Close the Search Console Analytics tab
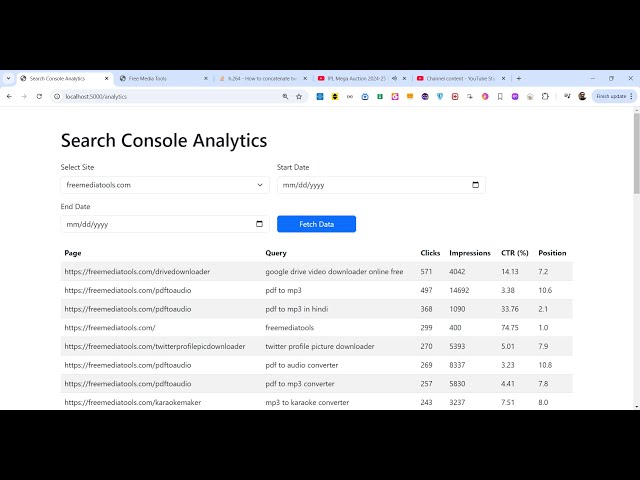Image resolution: width=640 pixels, height=480 pixels. tap(107, 78)
